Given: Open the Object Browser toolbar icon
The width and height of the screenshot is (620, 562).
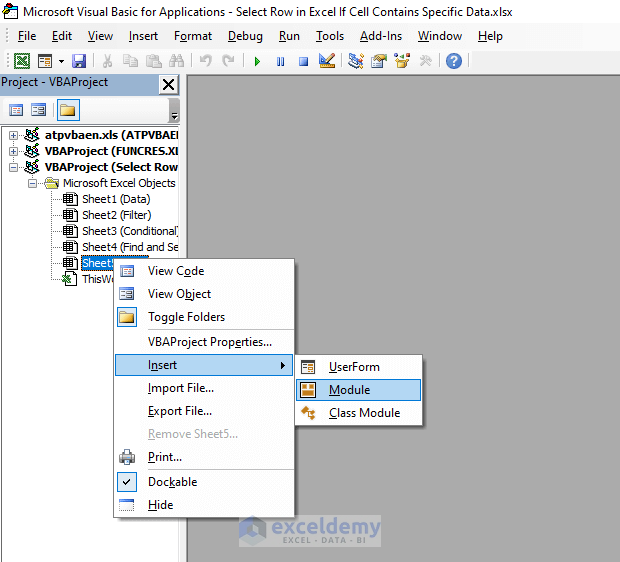Looking at the screenshot, I should (402, 61).
